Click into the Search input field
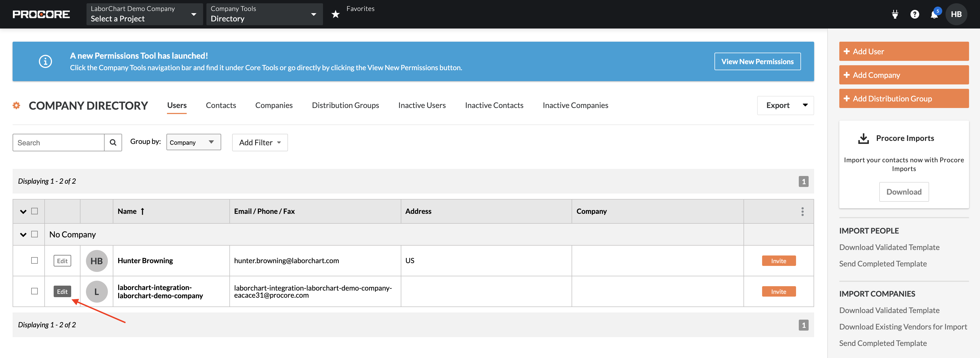980x358 pixels. click(x=58, y=143)
